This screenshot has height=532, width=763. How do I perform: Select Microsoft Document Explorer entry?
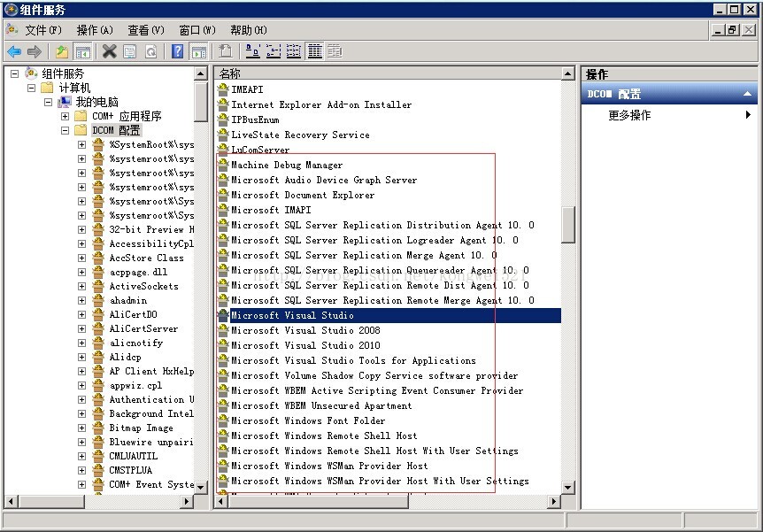pyautogui.click(x=303, y=195)
